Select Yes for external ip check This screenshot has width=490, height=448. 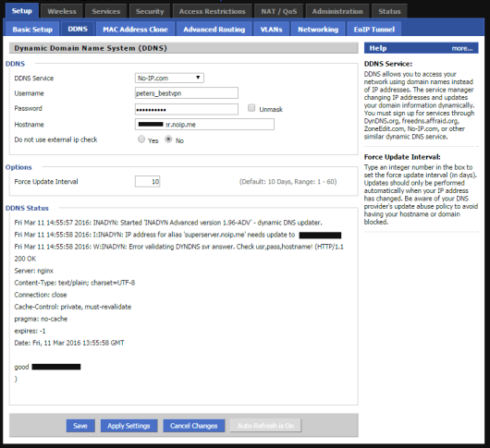141,139
